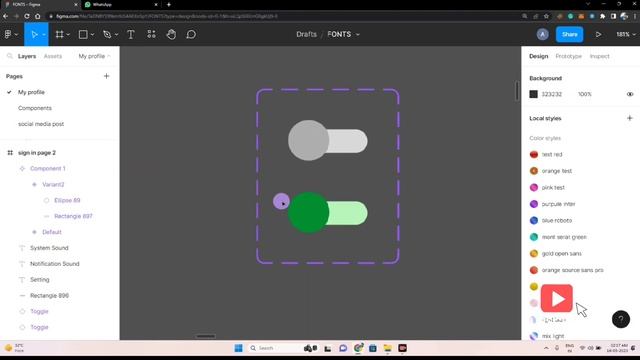Screen dimensions: 640x360
Task: Select Rectangle 896 layer
Action: (49, 295)
